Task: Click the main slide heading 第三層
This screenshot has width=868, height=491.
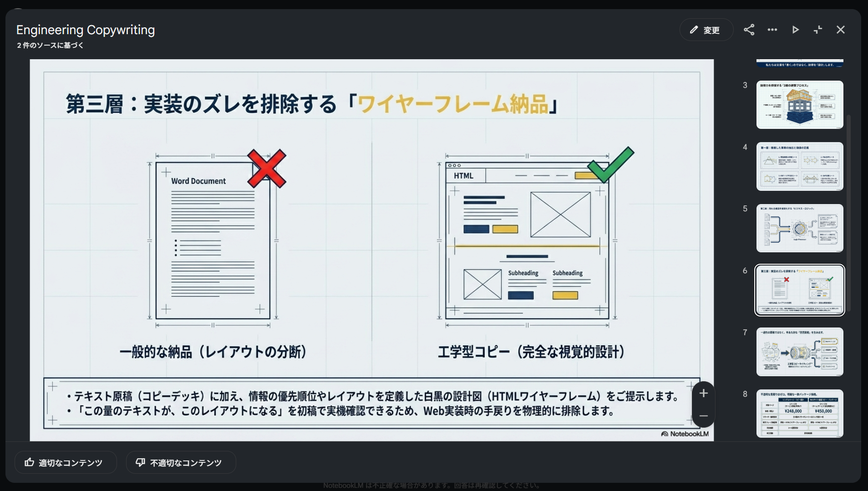Action: coord(312,104)
